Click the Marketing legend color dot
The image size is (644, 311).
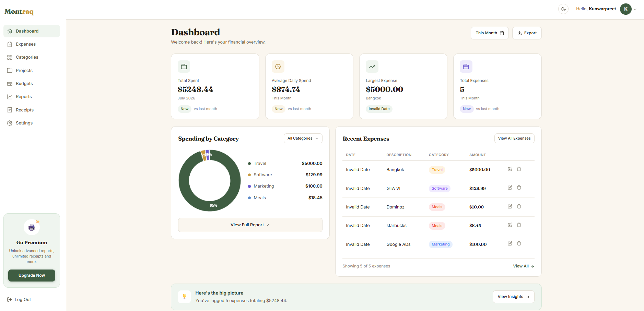pyautogui.click(x=249, y=186)
